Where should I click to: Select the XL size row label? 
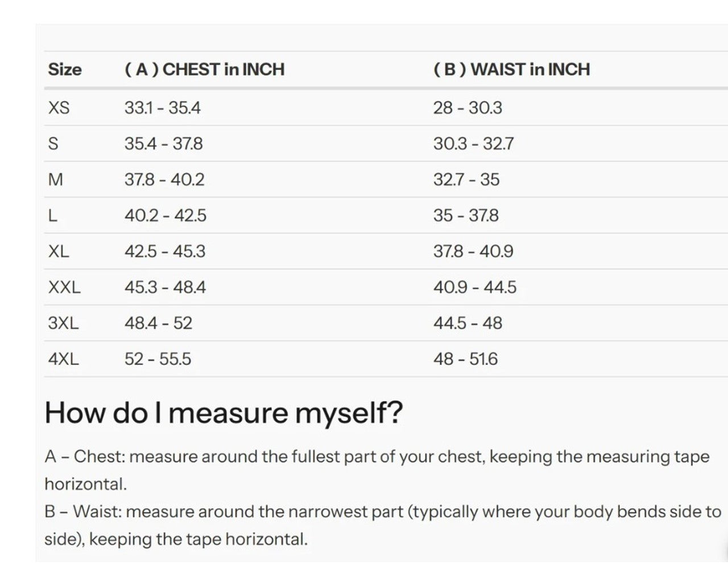tap(59, 251)
